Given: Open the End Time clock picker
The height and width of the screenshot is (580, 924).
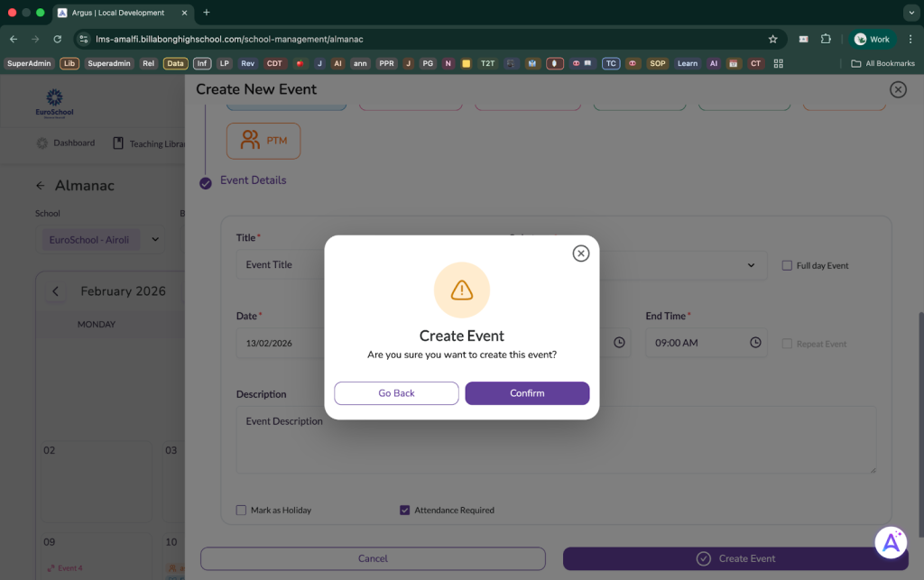Looking at the screenshot, I should click(755, 343).
